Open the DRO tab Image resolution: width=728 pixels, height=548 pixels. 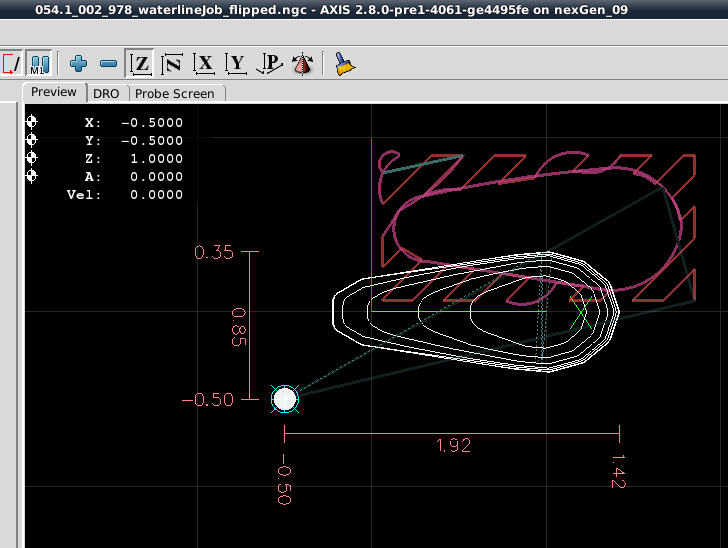[x=106, y=93]
